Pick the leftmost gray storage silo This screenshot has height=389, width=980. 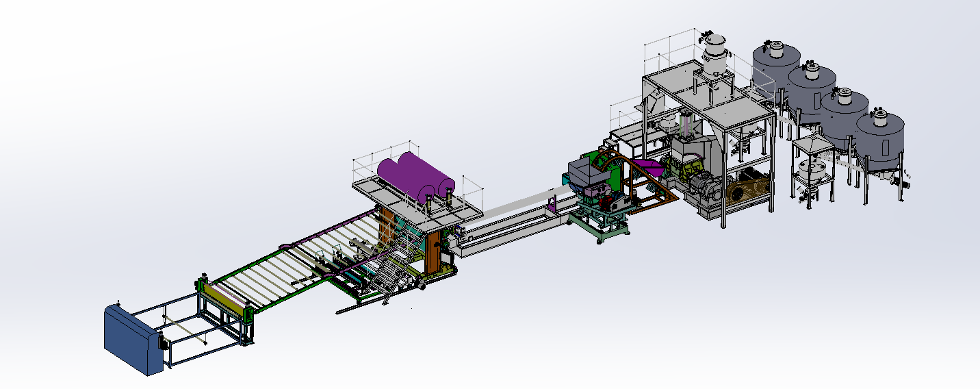point(776,68)
